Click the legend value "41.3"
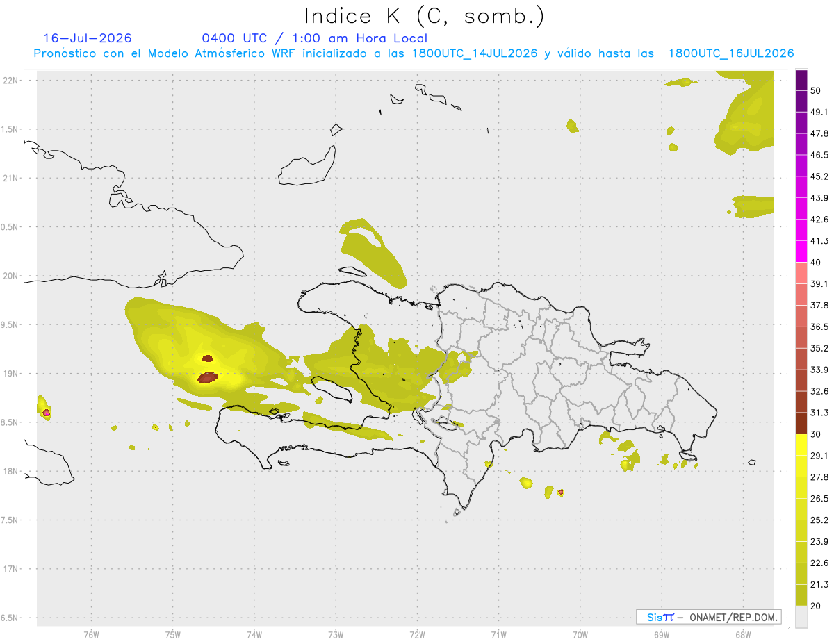This screenshot has width=834, height=644. pyautogui.click(x=819, y=241)
